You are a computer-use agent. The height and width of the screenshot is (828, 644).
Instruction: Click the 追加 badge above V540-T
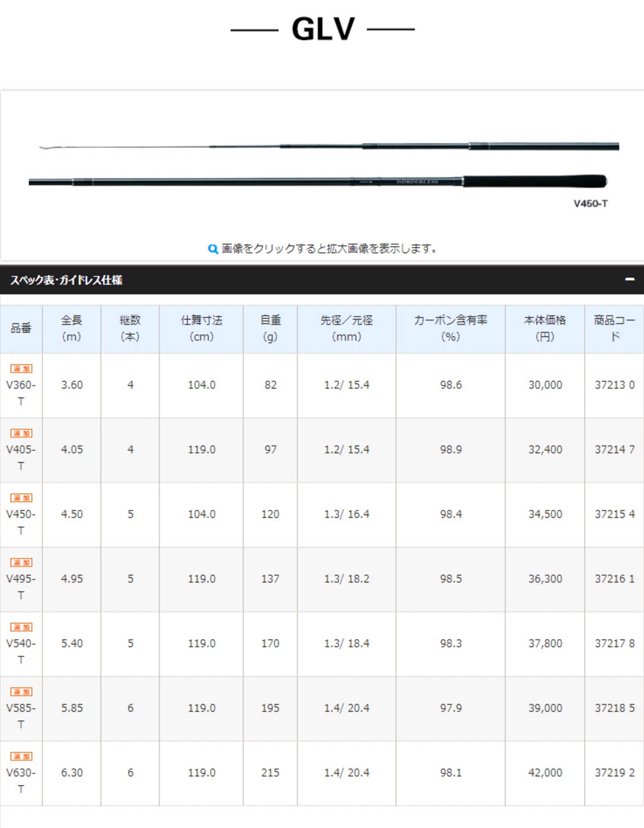pyautogui.click(x=22, y=627)
